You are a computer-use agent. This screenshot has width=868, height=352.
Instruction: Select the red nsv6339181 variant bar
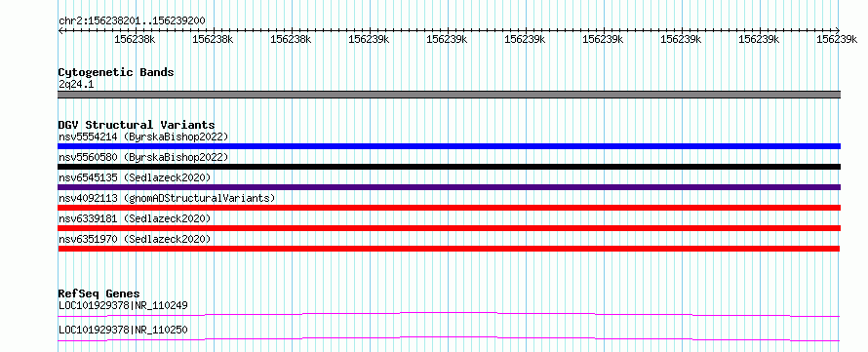click(449, 228)
